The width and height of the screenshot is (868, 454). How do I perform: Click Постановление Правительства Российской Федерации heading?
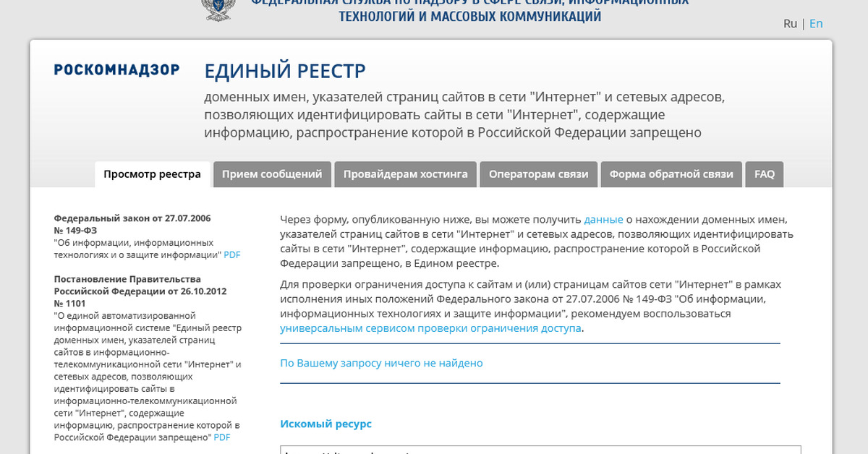[x=141, y=291]
